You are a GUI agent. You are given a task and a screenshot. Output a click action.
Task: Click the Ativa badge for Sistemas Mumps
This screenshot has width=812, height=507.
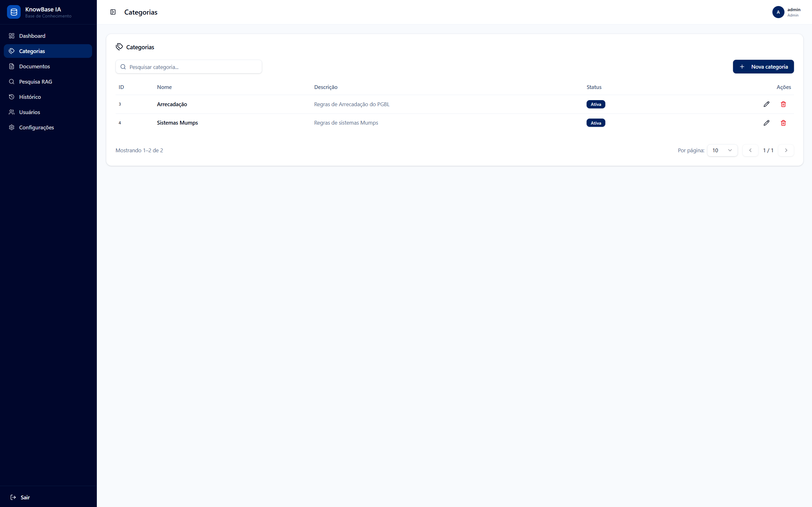pos(596,123)
